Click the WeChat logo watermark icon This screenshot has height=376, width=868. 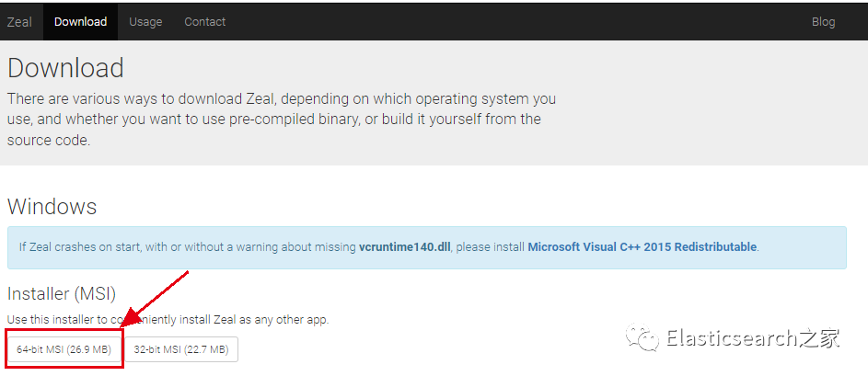click(x=642, y=339)
